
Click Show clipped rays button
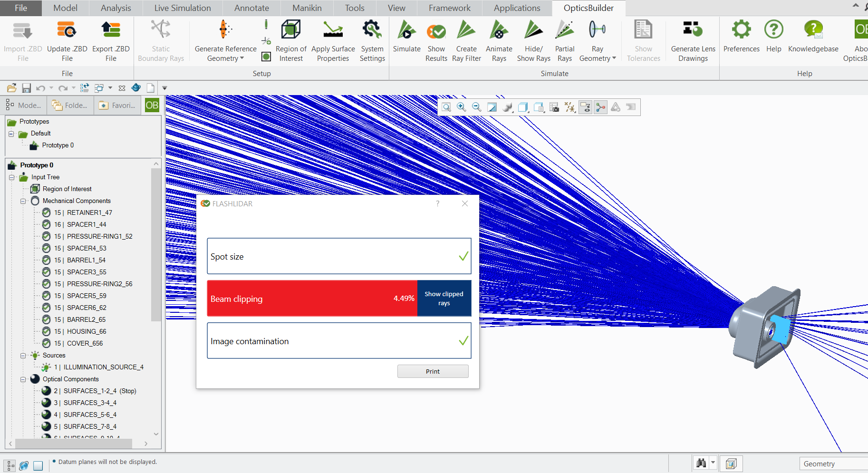[x=444, y=299]
